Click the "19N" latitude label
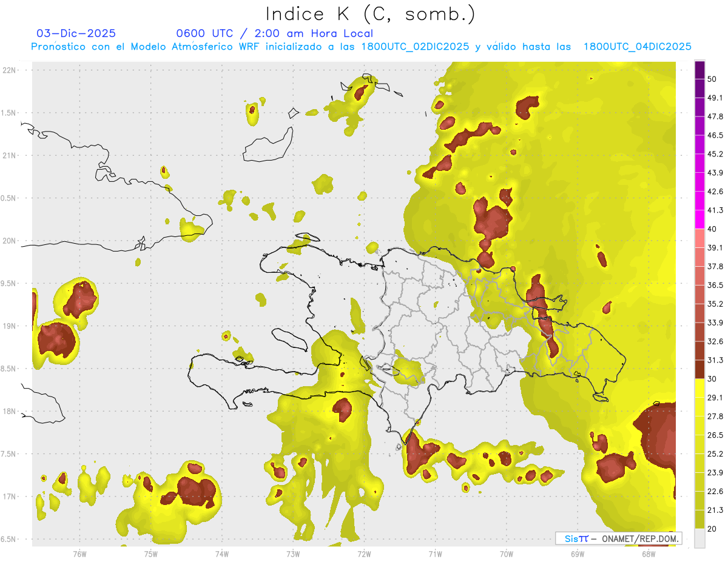Screen dimensions: 728x562 point(9,326)
